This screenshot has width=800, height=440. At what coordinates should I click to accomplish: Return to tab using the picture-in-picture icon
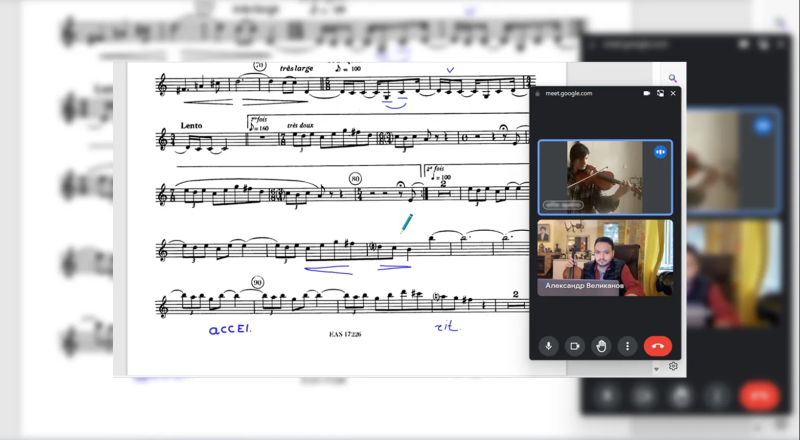[x=660, y=93]
